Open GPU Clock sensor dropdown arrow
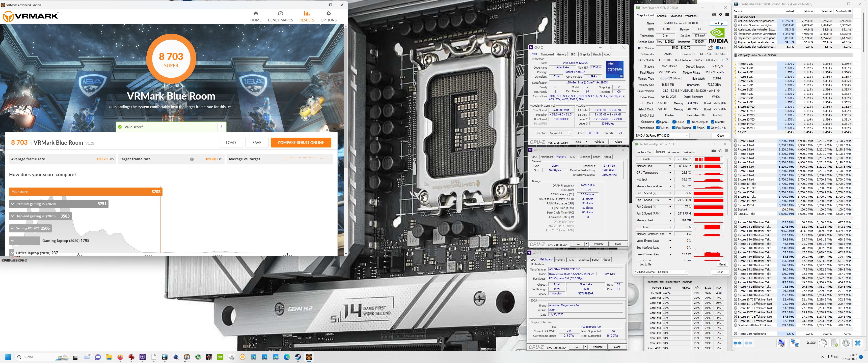Viewport: 868px width, 363px height. click(x=670, y=159)
